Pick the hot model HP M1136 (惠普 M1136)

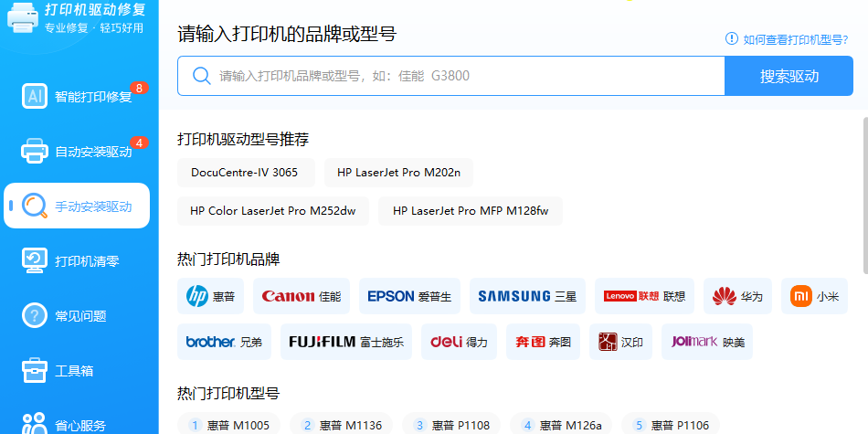[x=341, y=425]
